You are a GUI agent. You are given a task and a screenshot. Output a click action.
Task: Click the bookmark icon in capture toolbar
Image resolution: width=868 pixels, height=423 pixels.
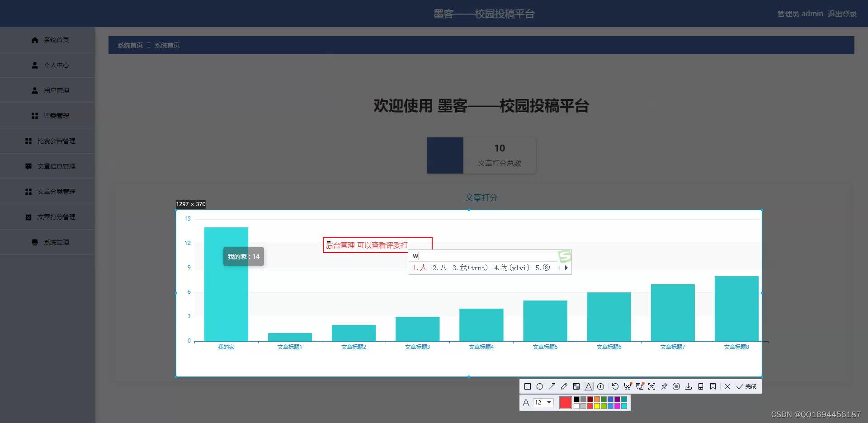coord(713,386)
